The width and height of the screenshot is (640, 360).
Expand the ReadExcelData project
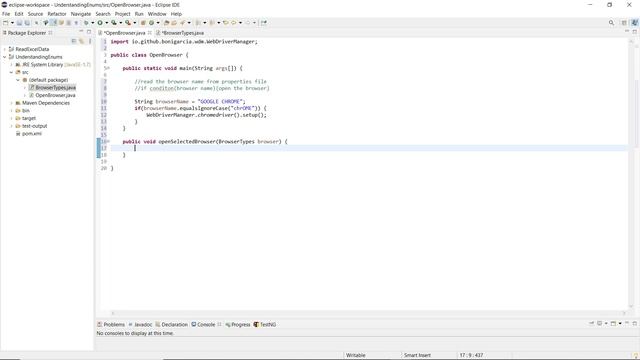click(4, 49)
